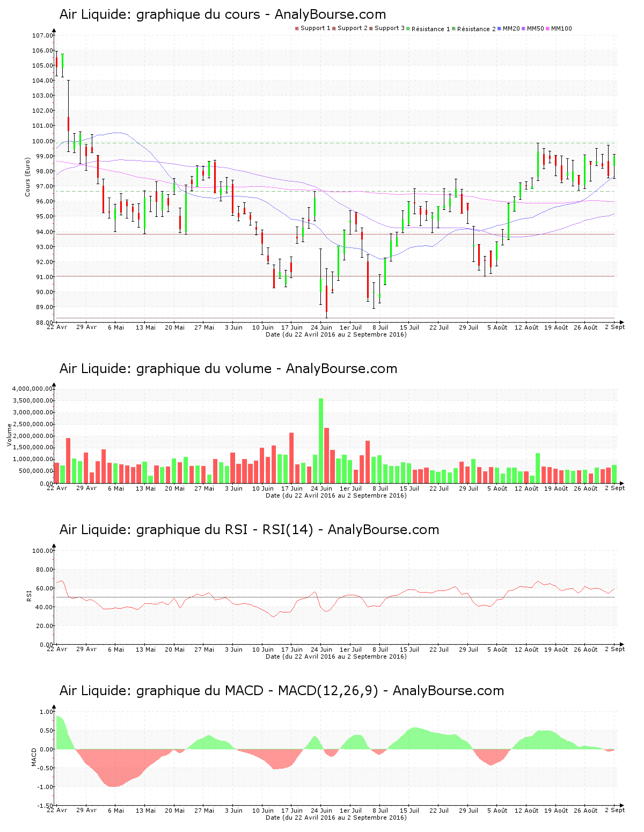Screen dimensions: 644x832
Task: Click the '12 Août' date on price chart
Action: pos(526,327)
